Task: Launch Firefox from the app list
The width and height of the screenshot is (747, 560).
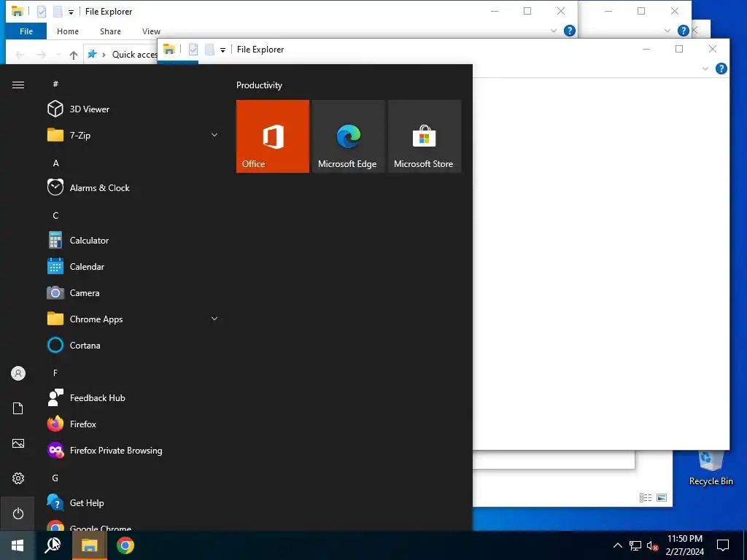Action: (133, 424)
